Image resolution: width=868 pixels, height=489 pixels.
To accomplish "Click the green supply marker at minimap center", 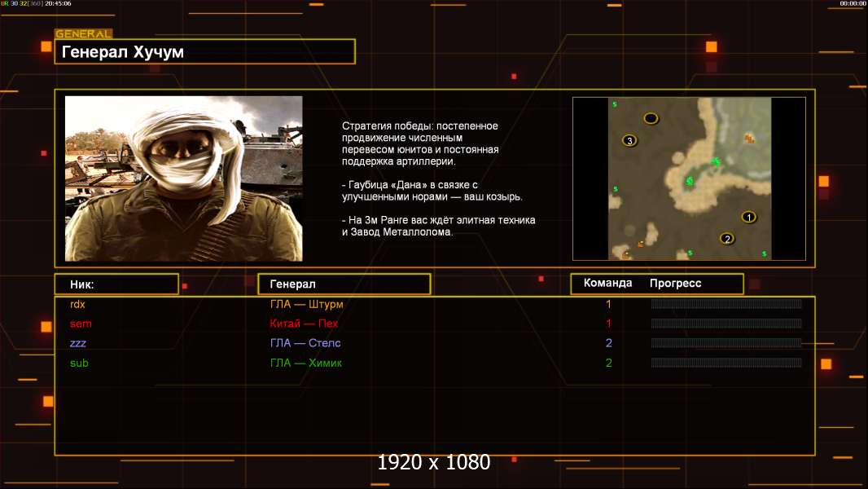I will (x=689, y=181).
